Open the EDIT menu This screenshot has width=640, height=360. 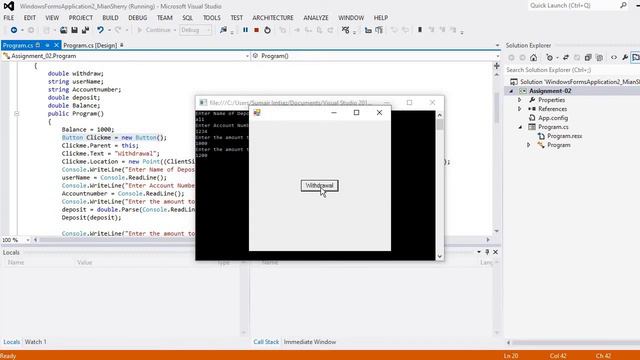(29, 18)
